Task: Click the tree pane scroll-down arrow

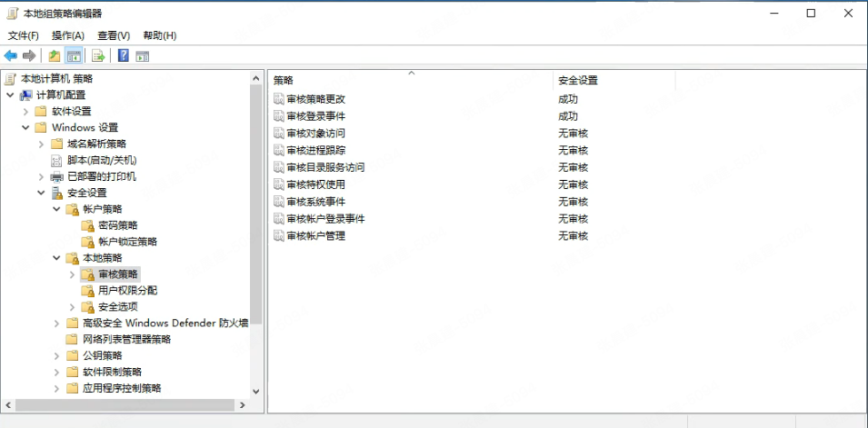Action: pos(255,391)
